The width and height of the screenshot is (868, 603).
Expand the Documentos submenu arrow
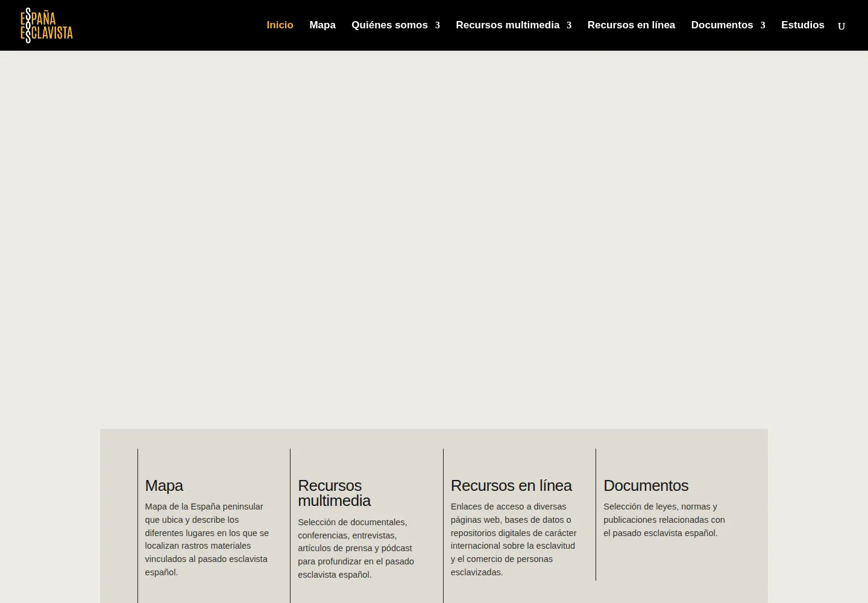coord(763,25)
